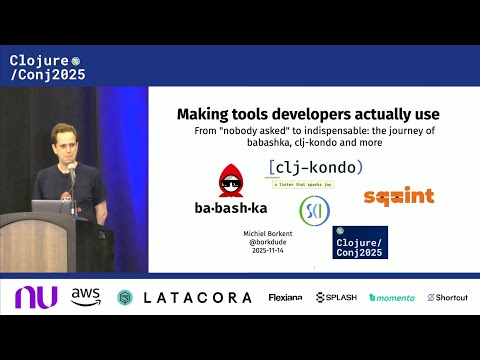Click the 'ba·bash·ka' wordmark text
The width and height of the screenshot is (480, 360).
point(231,208)
